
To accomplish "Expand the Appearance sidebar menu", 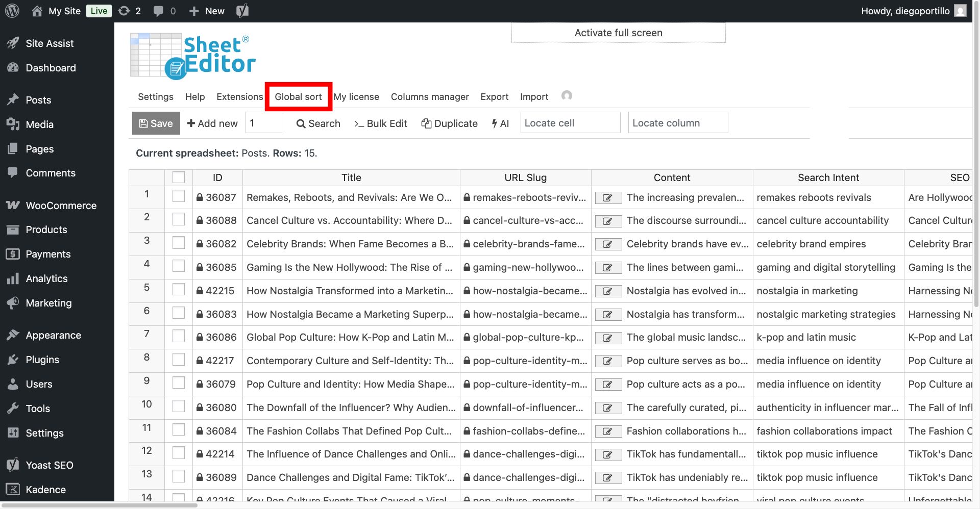I will pyautogui.click(x=53, y=335).
